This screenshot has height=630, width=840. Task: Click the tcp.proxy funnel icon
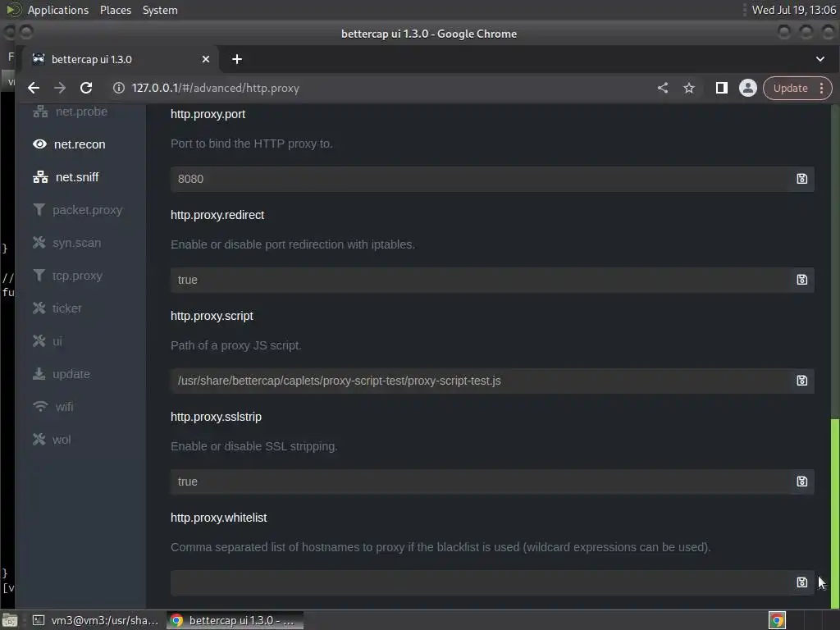(39, 275)
